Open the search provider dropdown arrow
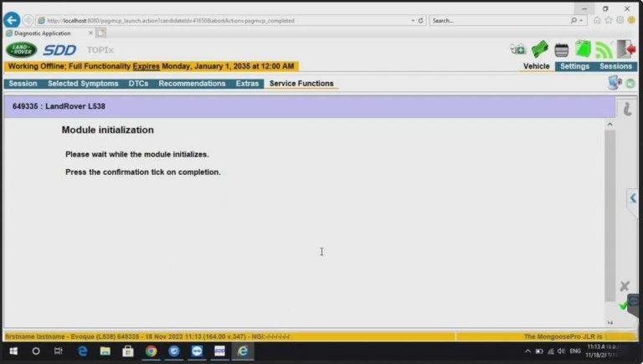Screen dimensions: 643x364 pyautogui.click(x=582, y=20)
